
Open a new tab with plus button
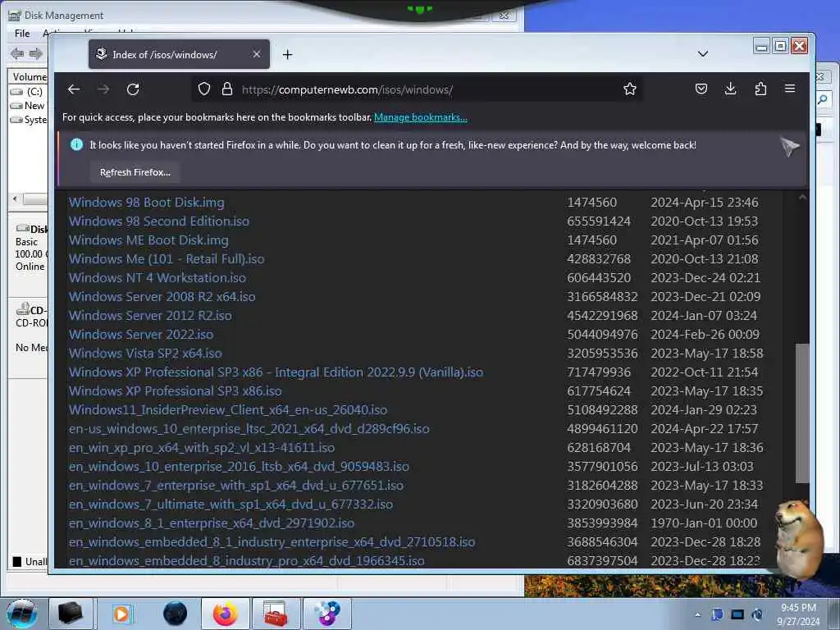tap(288, 55)
